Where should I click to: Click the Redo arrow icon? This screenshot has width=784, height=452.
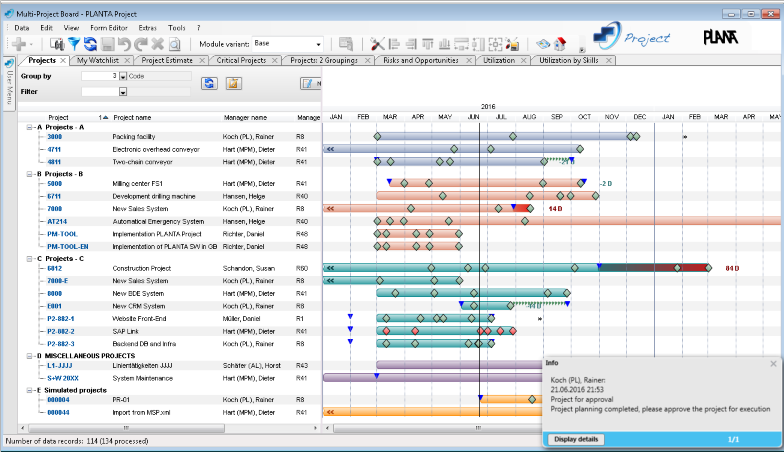coord(141,44)
